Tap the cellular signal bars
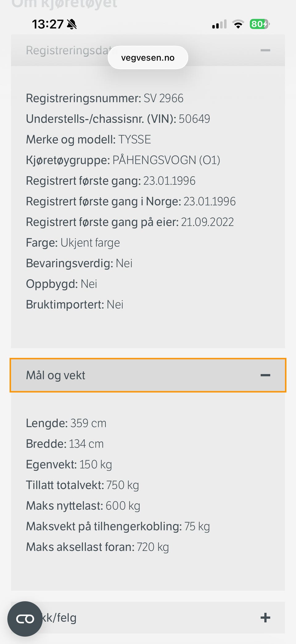The image size is (296, 644). coord(219,24)
